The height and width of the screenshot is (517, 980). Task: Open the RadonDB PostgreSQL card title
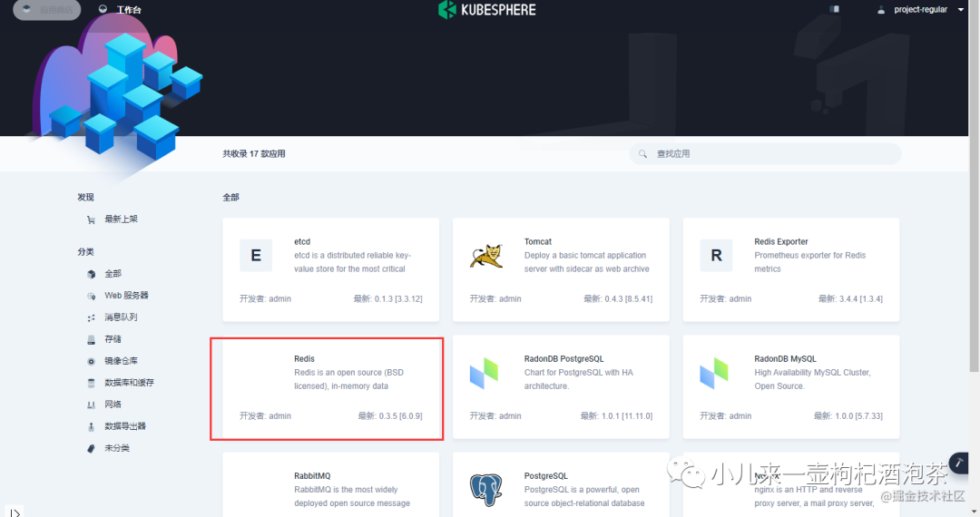pyautogui.click(x=563, y=358)
